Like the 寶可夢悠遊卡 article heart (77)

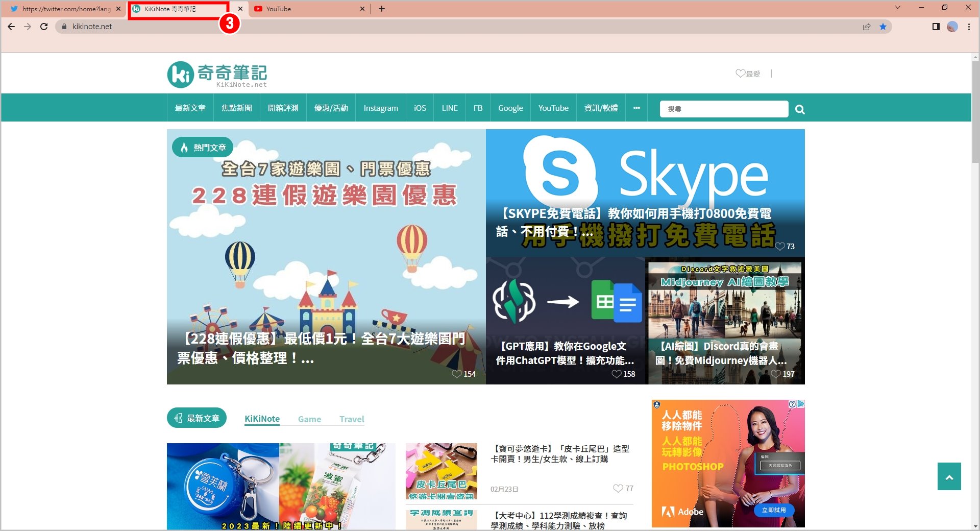618,488
